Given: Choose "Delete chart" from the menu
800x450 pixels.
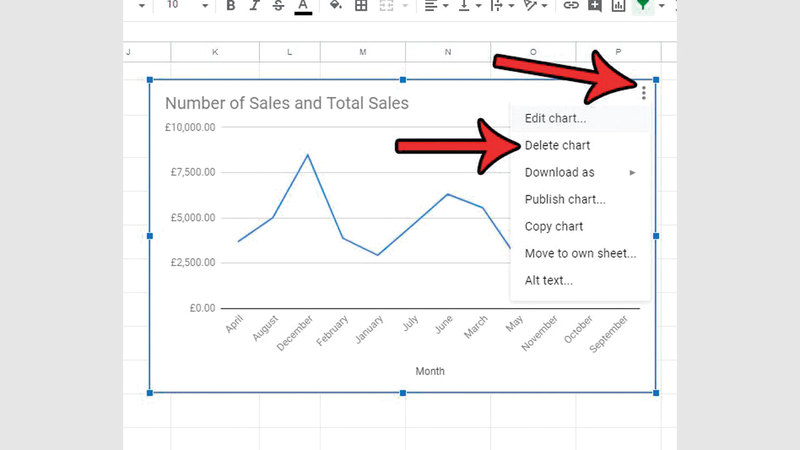Looking at the screenshot, I should [x=557, y=145].
